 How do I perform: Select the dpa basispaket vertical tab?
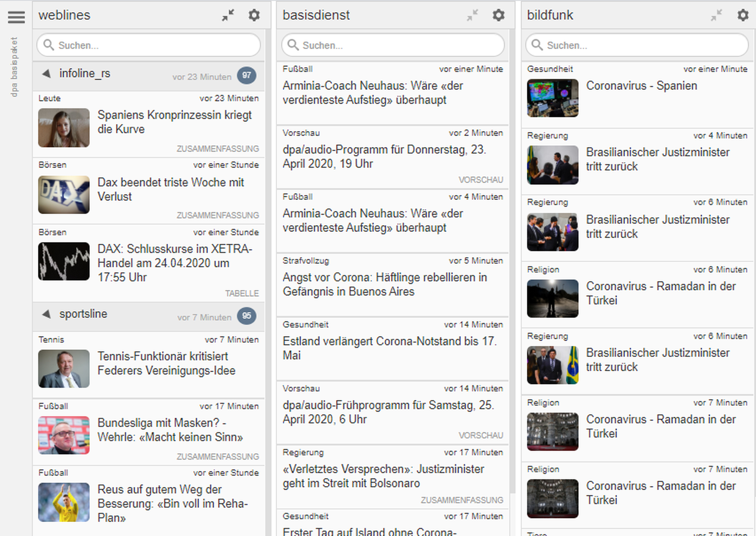14,67
